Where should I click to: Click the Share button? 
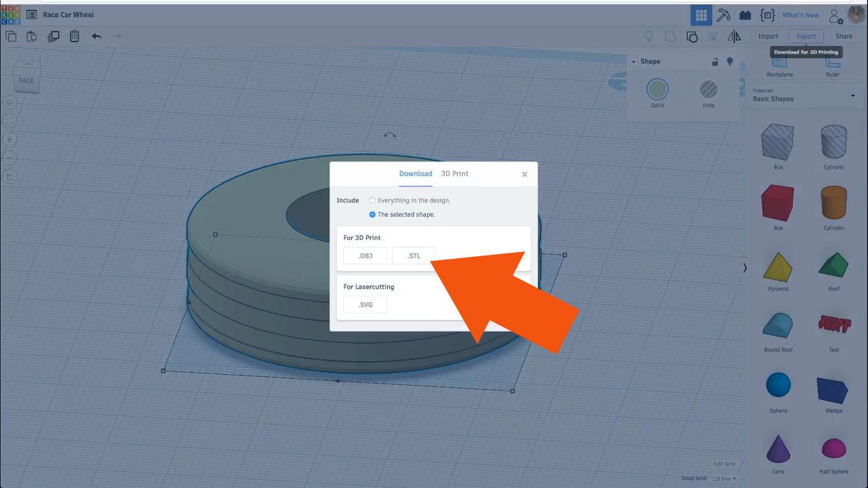pyautogui.click(x=844, y=37)
